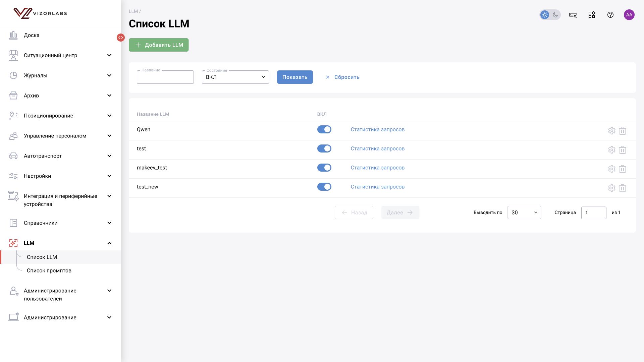This screenshot has width=644, height=362.
Task: Expand the Настройки section
Action: (60, 176)
